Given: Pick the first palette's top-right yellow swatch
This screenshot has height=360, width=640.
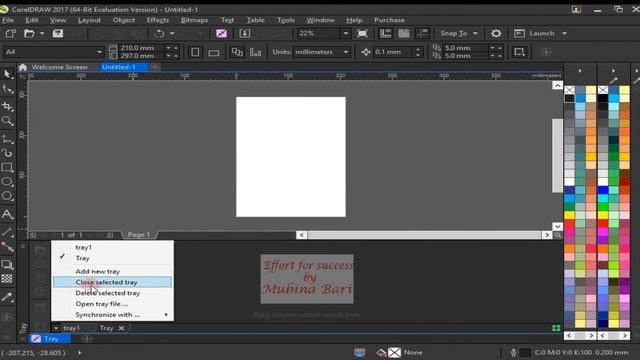Looking at the screenshot, I should (x=591, y=90).
